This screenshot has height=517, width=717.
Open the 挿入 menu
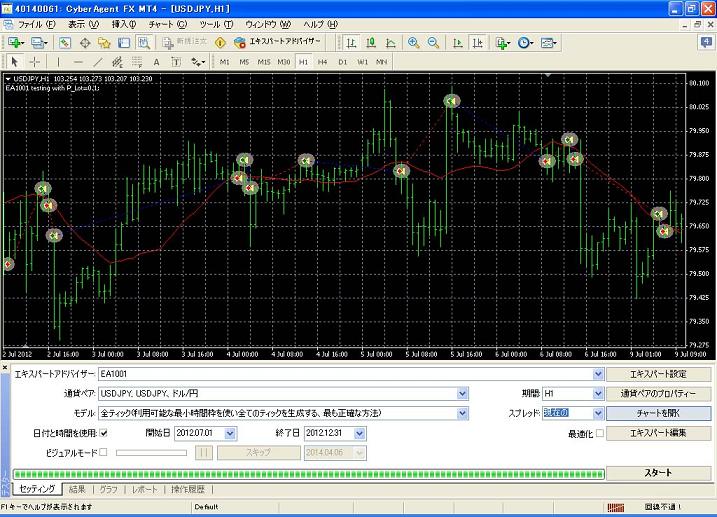pos(123,24)
